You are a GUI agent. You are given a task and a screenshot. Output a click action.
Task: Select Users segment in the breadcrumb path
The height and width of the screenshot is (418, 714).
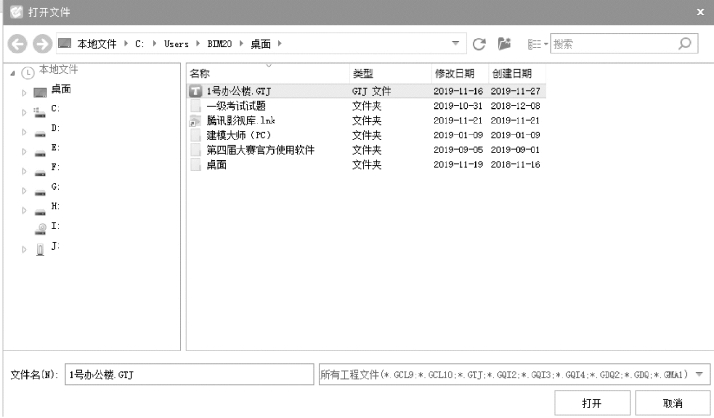point(176,44)
